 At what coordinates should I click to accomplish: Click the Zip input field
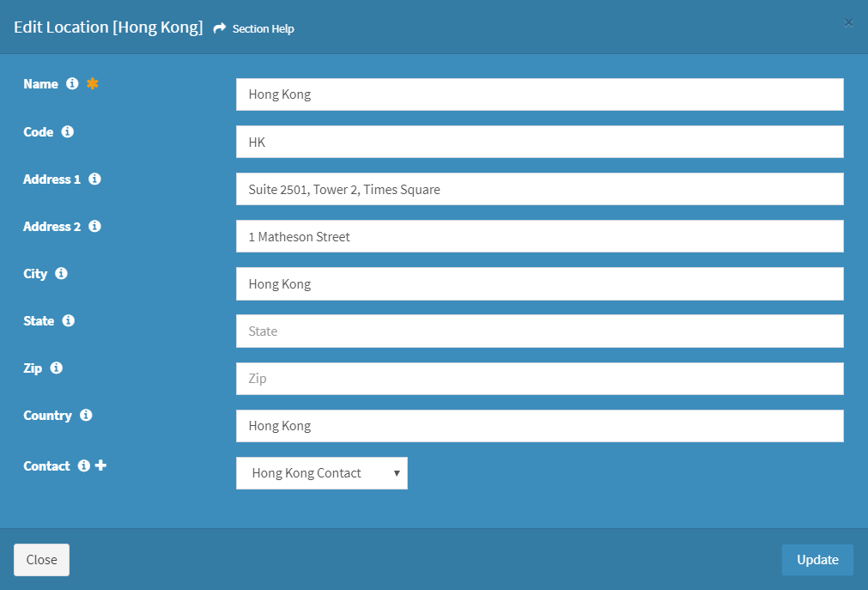click(x=539, y=378)
